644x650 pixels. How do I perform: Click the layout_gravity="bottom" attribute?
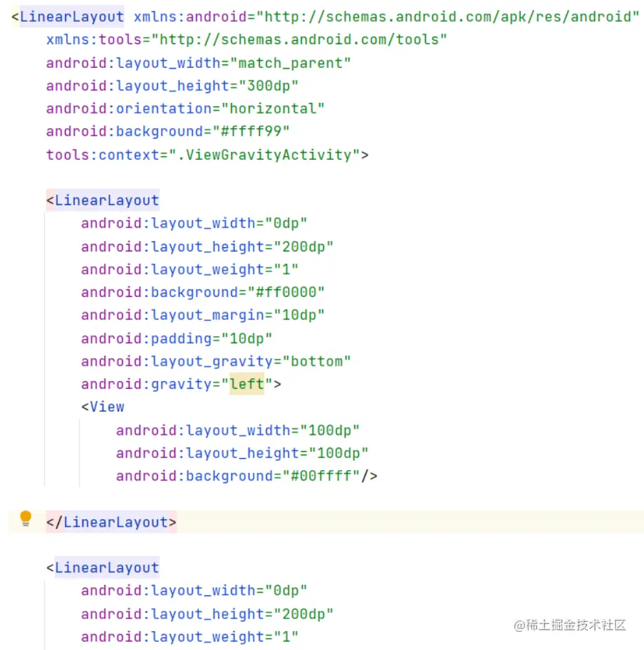pyautogui.click(x=216, y=361)
